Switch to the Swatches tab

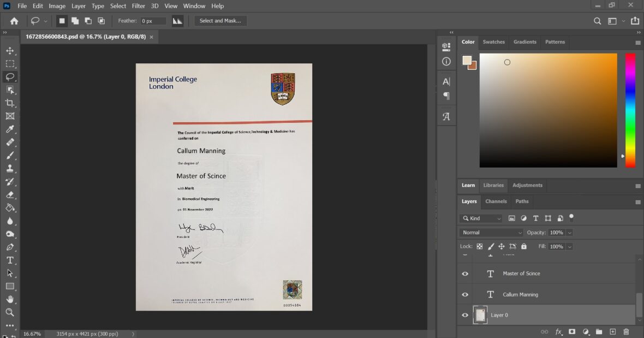click(x=494, y=42)
